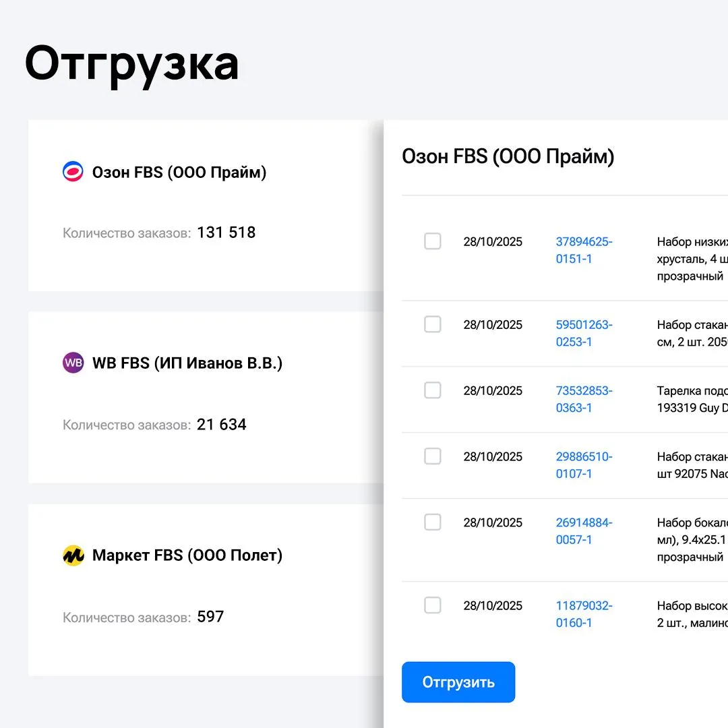Click the date in row 29886510-0107-1
The height and width of the screenshot is (728, 728).
coord(493,457)
